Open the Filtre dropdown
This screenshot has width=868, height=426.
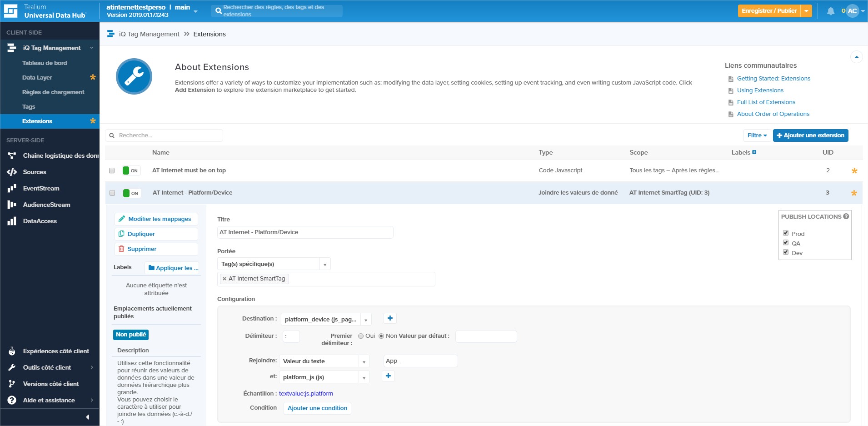(757, 135)
